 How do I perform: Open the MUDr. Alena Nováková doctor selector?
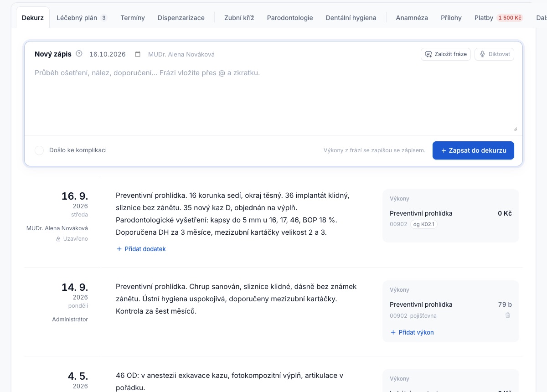[181, 54]
